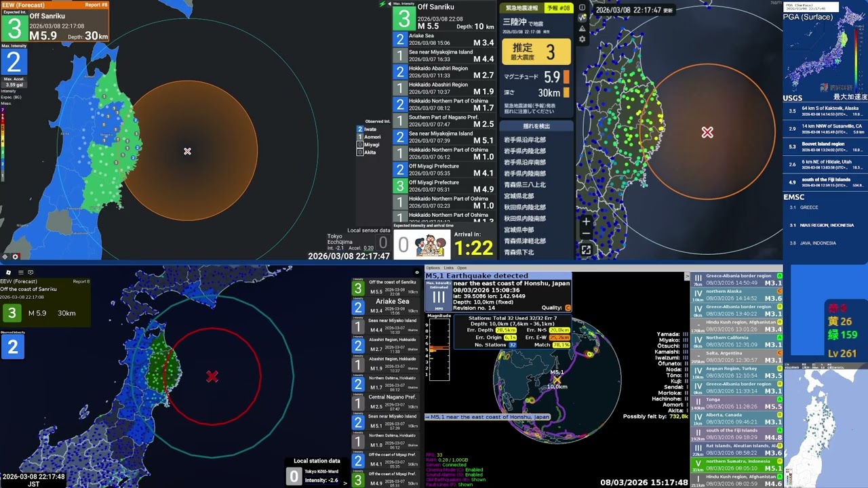868x488 pixels.
Task: Open the Options menu in GlobalQuake
Action: click(x=433, y=268)
